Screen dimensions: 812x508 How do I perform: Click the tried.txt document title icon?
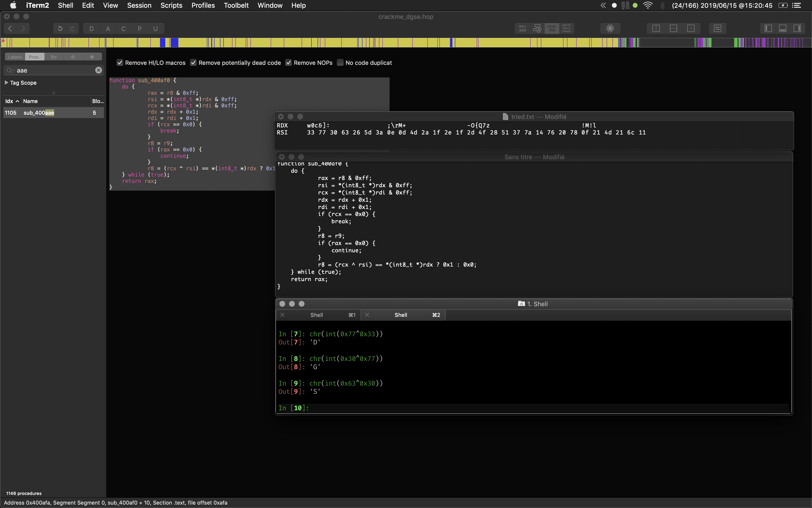point(506,117)
